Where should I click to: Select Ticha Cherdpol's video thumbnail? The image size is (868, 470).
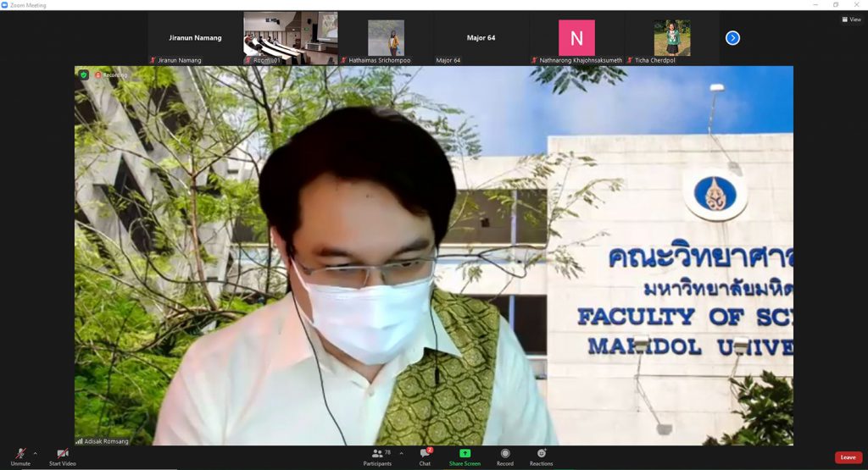pyautogui.click(x=671, y=38)
